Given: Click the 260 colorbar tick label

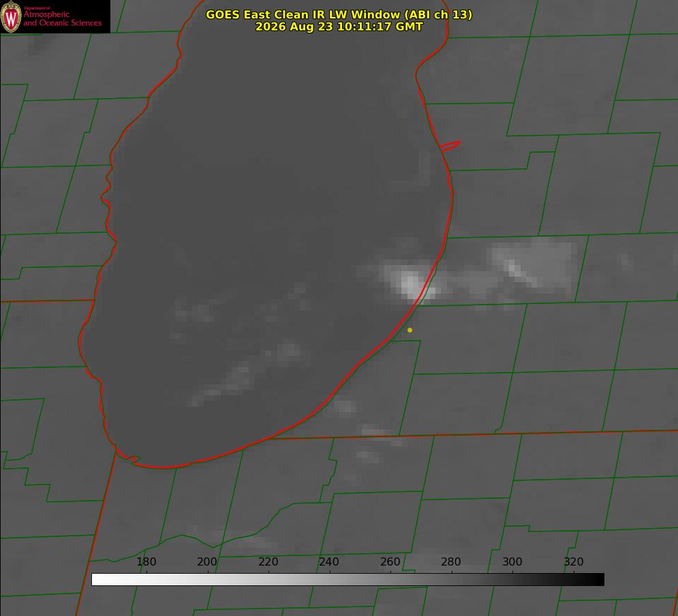Looking at the screenshot, I should tap(390, 561).
